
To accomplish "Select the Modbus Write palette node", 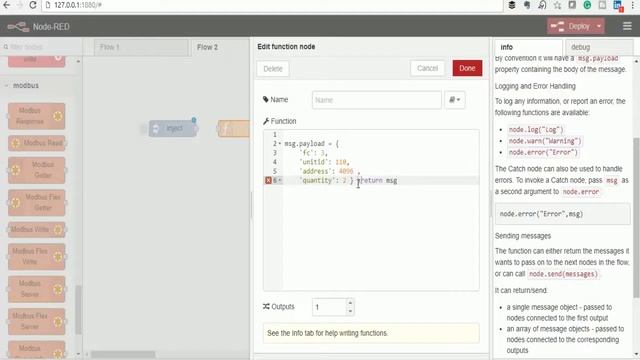I will click(x=36, y=229).
